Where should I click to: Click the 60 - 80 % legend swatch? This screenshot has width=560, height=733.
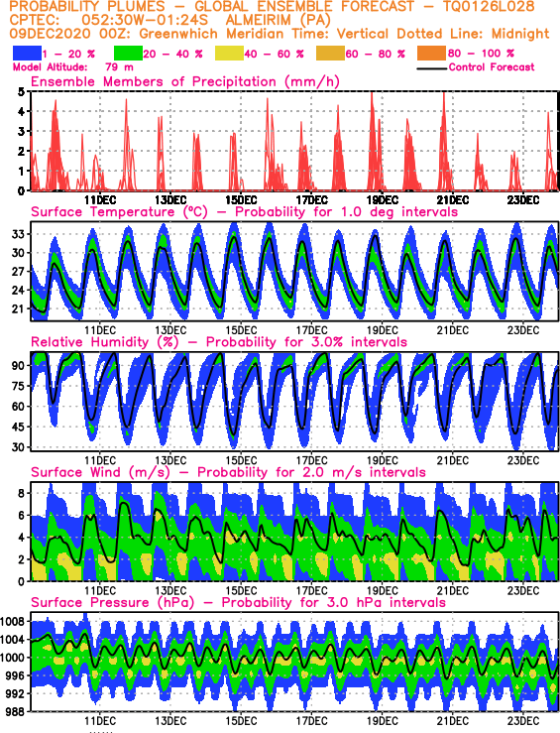click(331, 54)
